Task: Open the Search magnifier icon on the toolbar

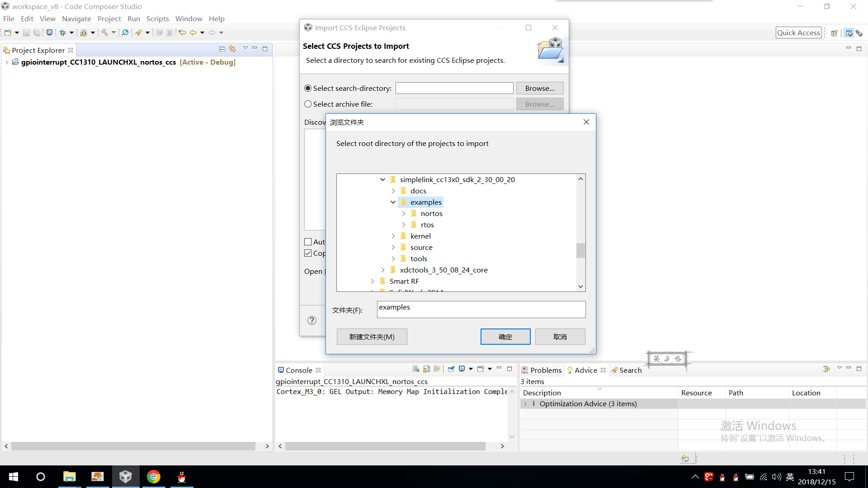Action: point(125,32)
